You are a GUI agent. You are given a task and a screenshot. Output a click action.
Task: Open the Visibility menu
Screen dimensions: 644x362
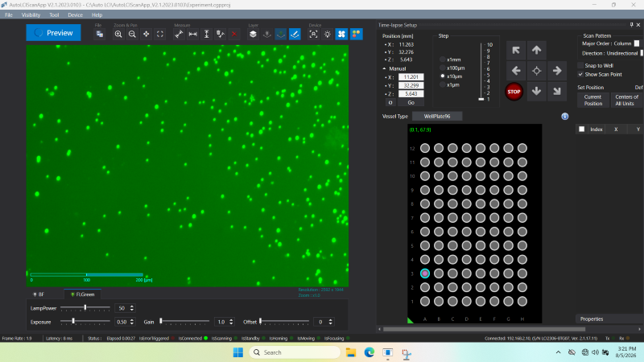click(31, 14)
